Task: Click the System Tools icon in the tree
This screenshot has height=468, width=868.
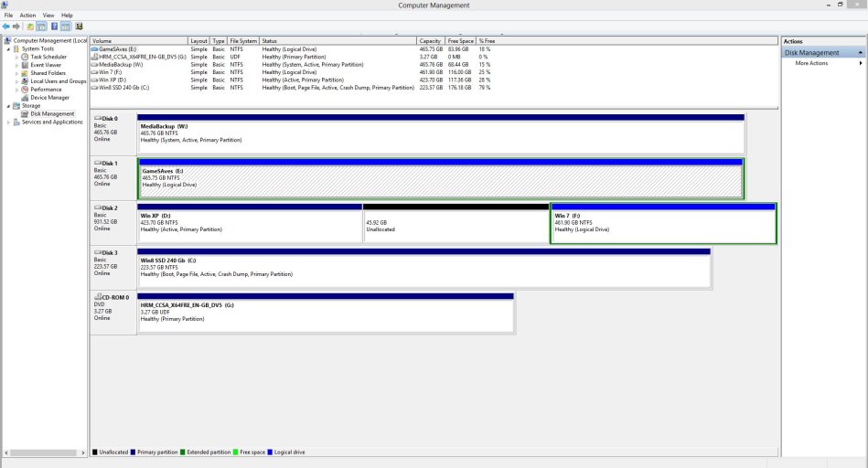Action: 16,48
